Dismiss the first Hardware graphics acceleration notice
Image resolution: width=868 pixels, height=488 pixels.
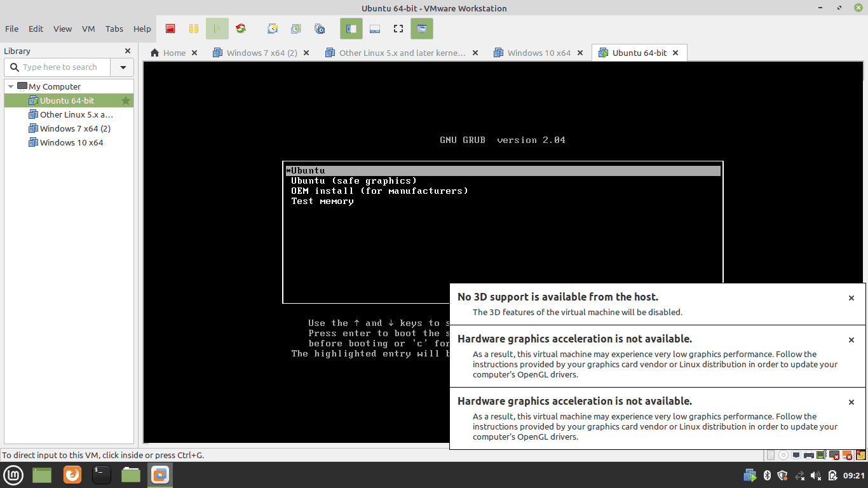851,340
